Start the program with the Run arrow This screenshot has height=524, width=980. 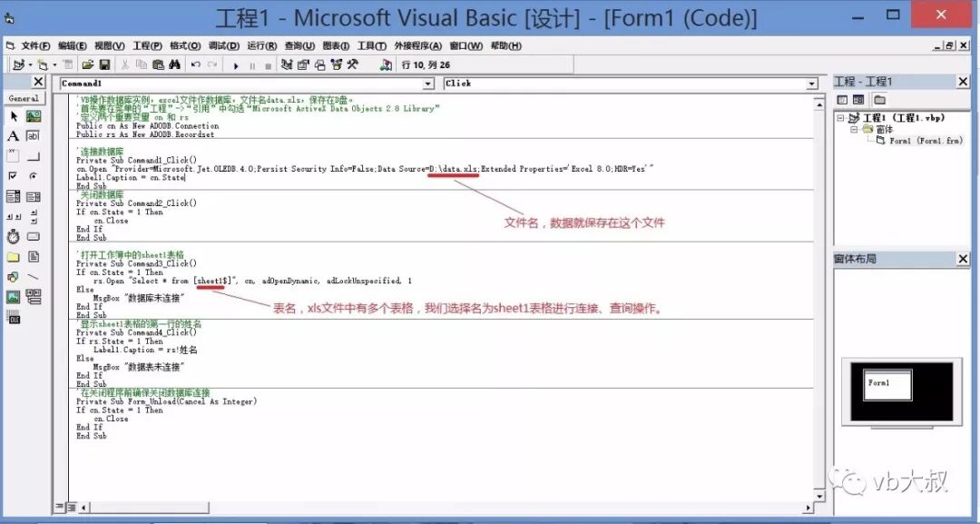tap(236, 65)
